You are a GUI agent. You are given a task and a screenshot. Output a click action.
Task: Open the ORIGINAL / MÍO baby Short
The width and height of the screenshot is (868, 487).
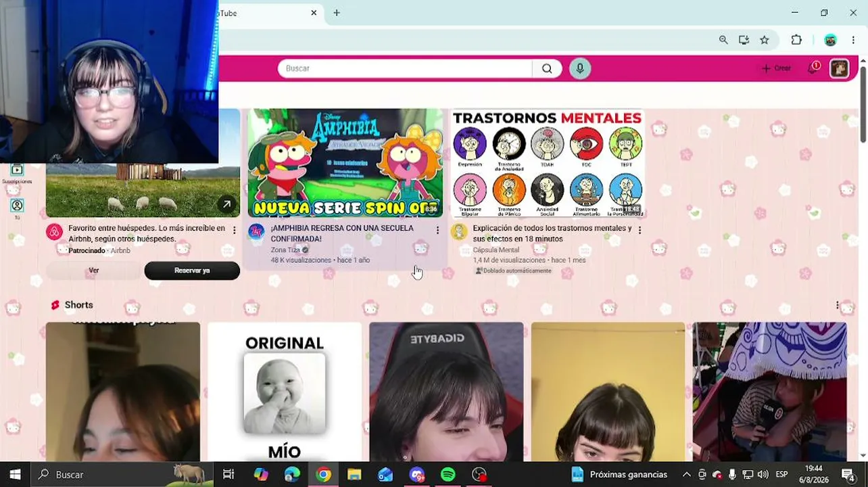point(285,392)
